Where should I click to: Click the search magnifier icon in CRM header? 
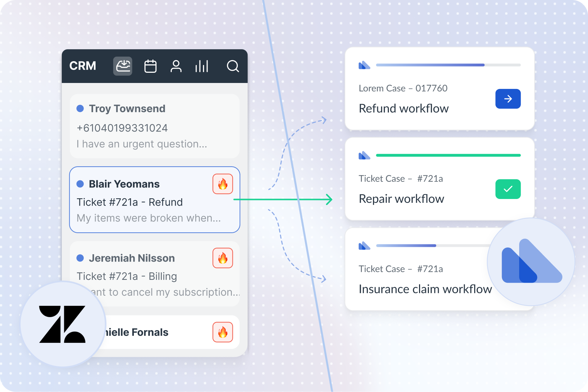(233, 66)
